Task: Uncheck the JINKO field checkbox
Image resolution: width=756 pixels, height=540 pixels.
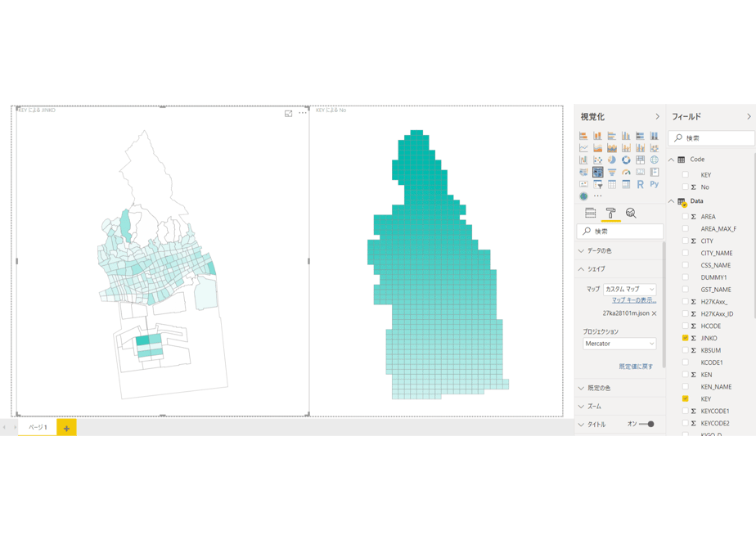Action: 685,338
